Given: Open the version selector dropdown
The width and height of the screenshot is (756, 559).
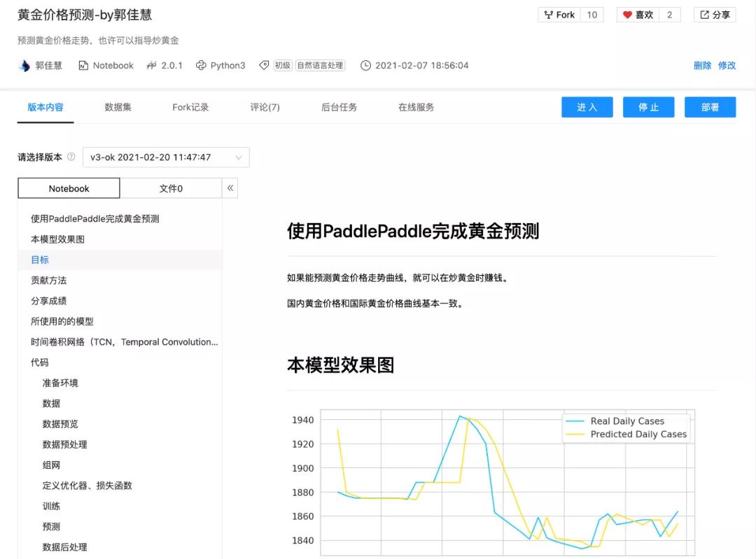Looking at the screenshot, I should click(166, 157).
